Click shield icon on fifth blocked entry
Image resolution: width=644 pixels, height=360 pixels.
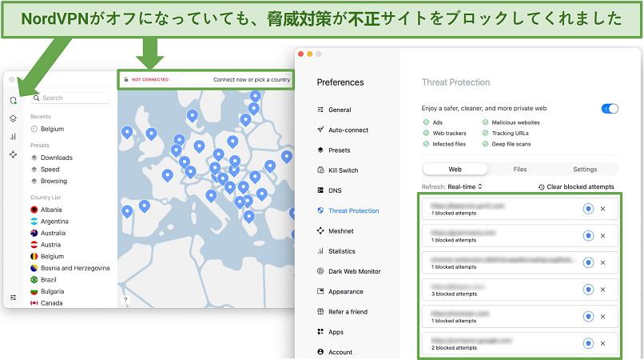588,316
